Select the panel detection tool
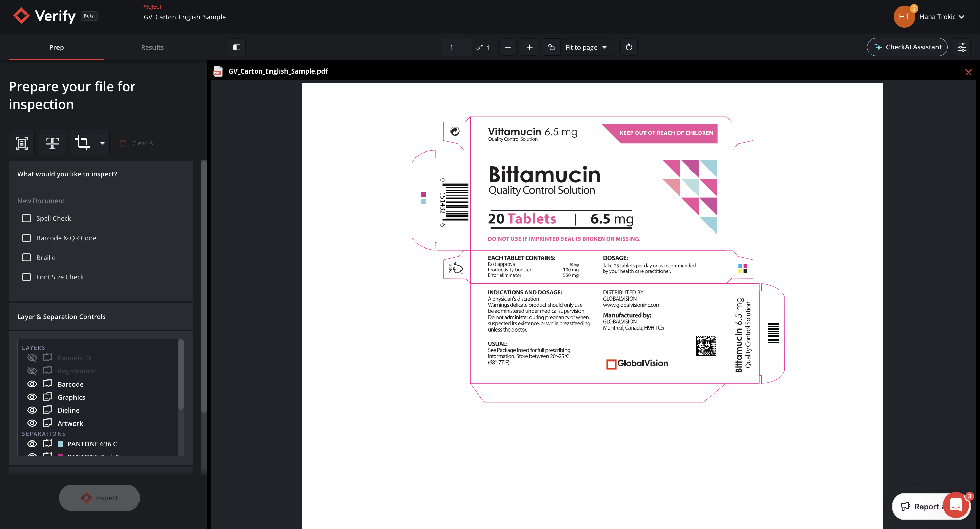The width and height of the screenshot is (980, 529). [21, 143]
